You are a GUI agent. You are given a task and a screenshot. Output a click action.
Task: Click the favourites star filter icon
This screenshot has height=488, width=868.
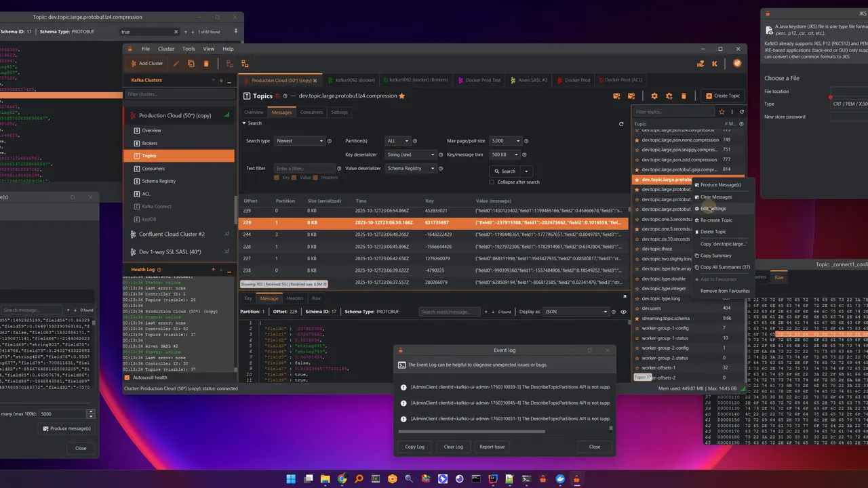(x=722, y=112)
